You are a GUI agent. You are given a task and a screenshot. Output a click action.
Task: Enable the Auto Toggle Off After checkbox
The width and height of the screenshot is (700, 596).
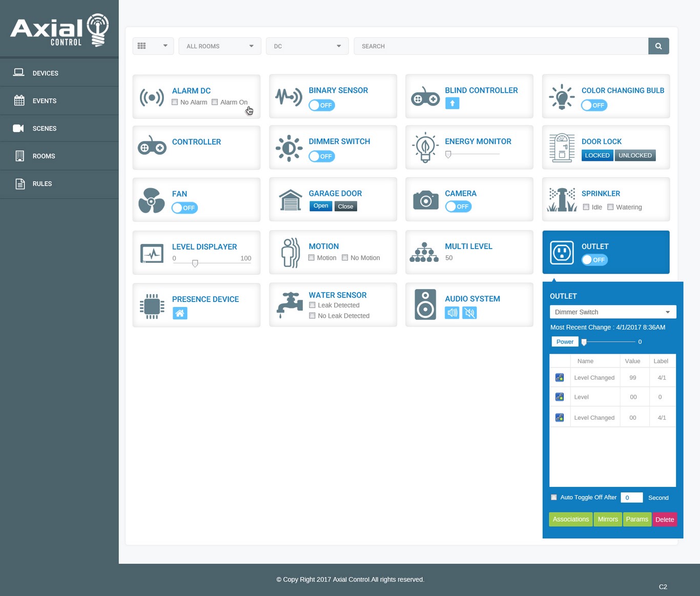(553, 497)
